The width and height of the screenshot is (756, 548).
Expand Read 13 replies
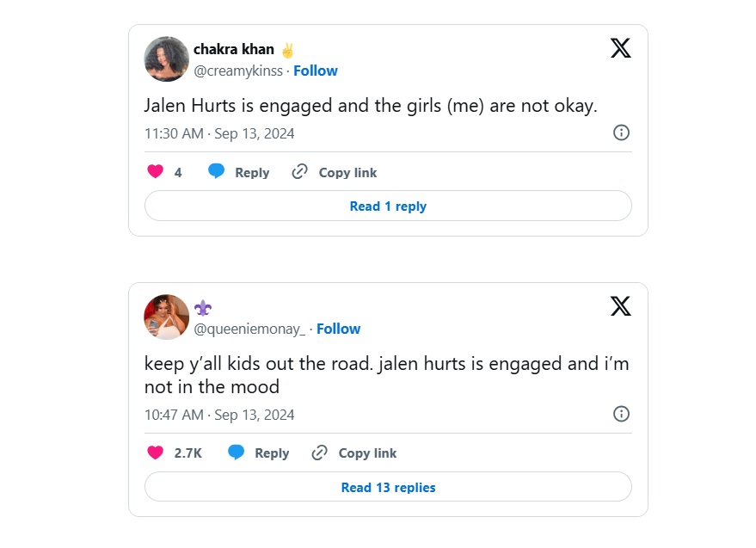[388, 488]
